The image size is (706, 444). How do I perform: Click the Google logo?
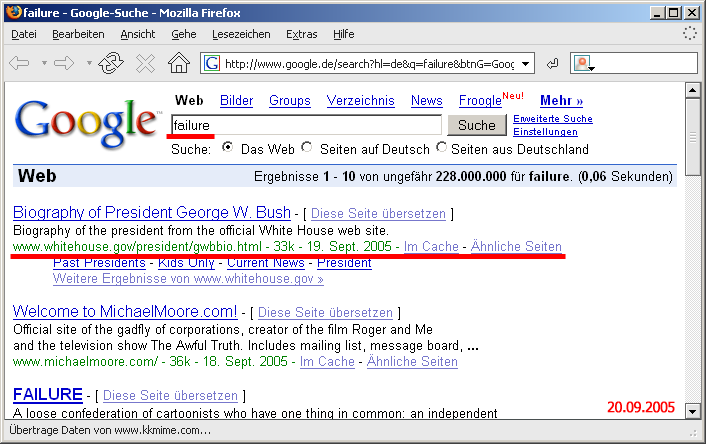(x=87, y=123)
